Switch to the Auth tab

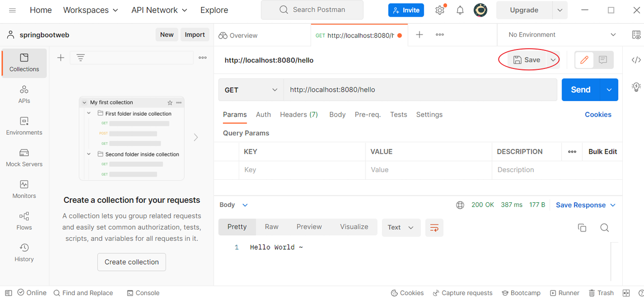coord(263,114)
